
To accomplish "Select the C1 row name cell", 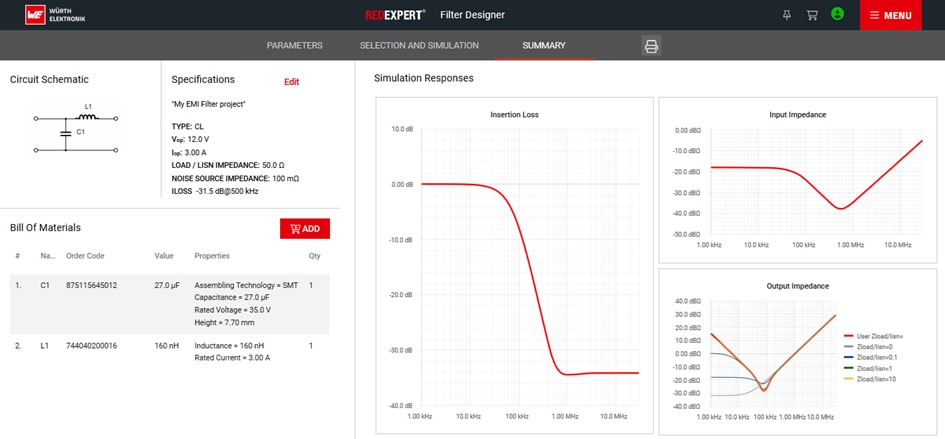I will (x=45, y=285).
